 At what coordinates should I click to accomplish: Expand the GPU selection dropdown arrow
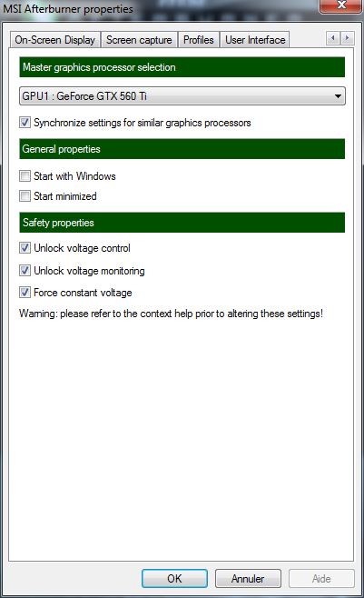(338, 96)
